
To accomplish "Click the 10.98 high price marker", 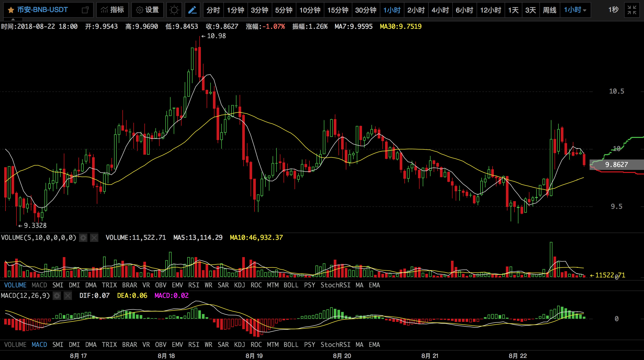I will (x=213, y=36).
